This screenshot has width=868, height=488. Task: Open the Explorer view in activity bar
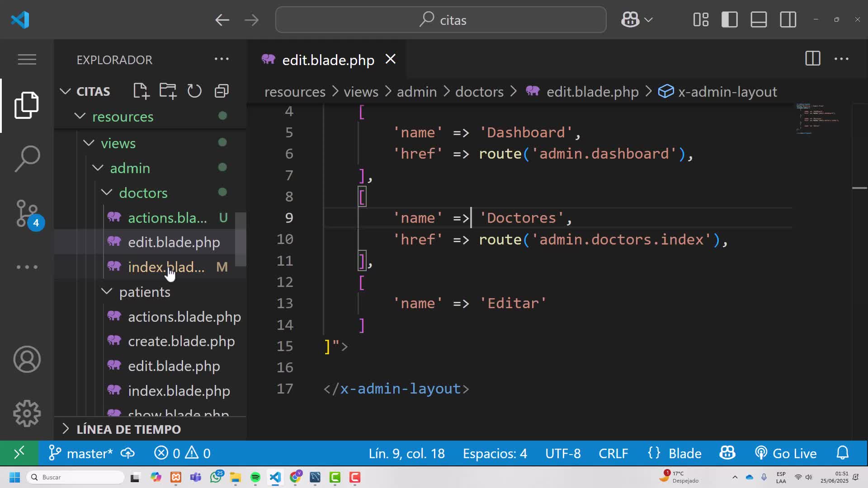(x=27, y=105)
